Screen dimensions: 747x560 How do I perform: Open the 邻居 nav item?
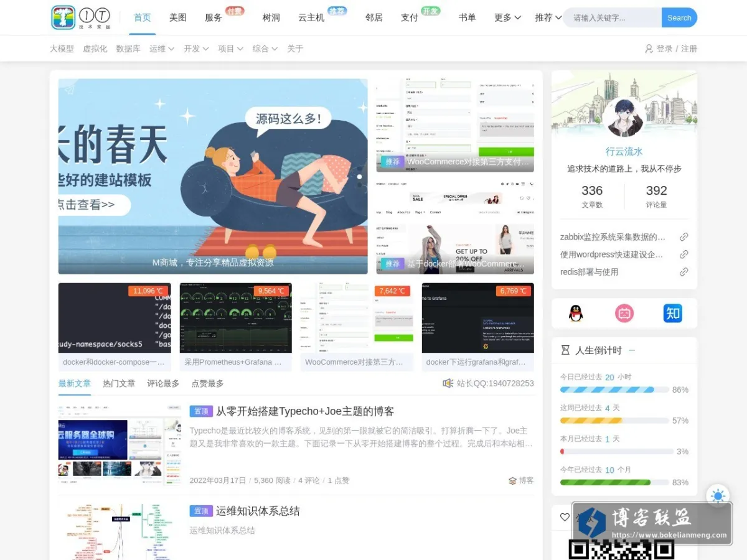(x=374, y=17)
